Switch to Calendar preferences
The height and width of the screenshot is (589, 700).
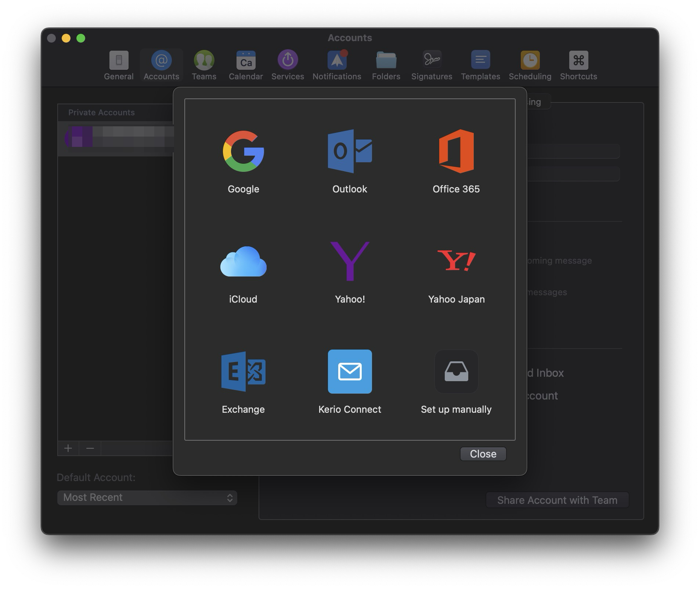(246, 65)
